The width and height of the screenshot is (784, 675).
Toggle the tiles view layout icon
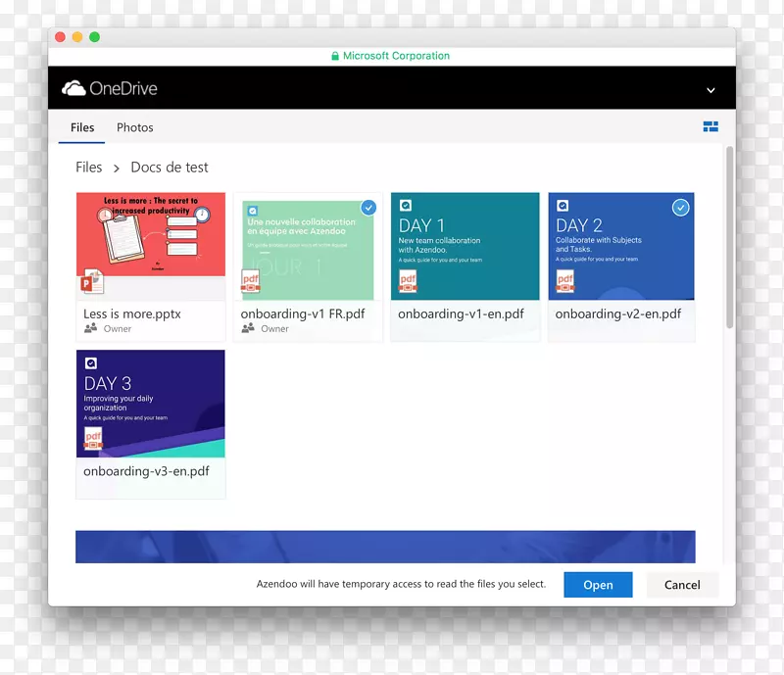coord(710,126)
